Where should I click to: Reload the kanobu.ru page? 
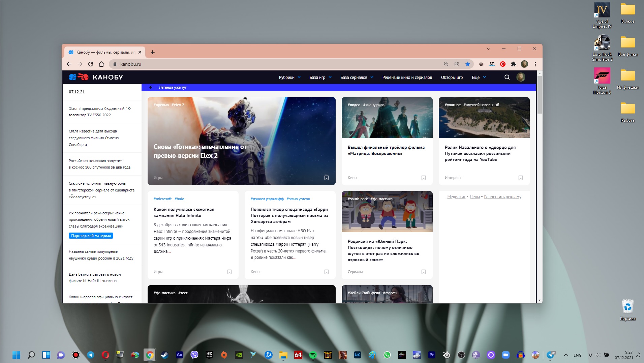coord(91,64)
